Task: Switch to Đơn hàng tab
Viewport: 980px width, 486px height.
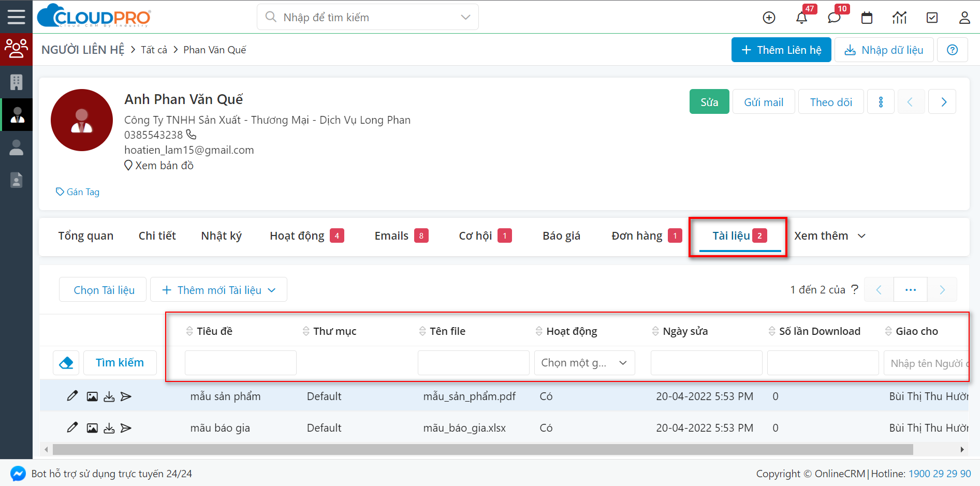Action: (x=647, y=236)
